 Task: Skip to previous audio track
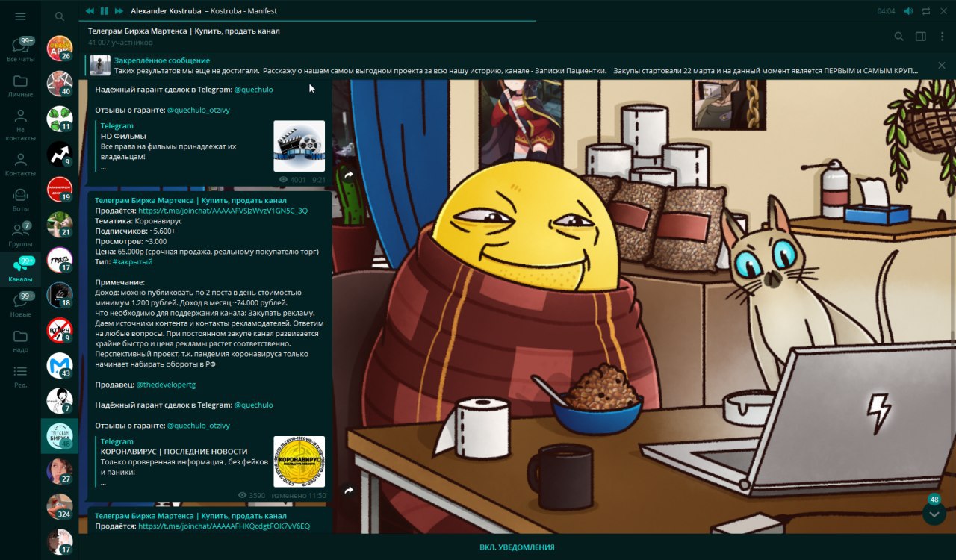click(x=90, y=11)
